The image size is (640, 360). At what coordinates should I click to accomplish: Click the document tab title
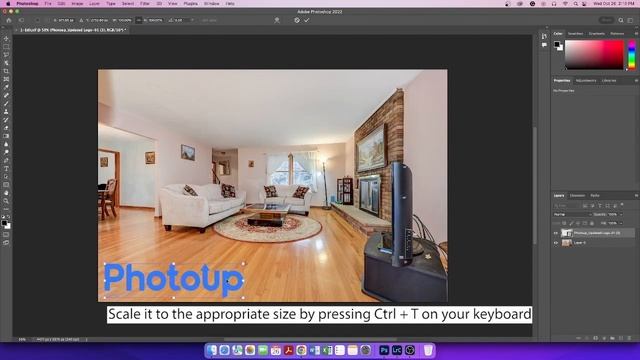tap(73, 30)
